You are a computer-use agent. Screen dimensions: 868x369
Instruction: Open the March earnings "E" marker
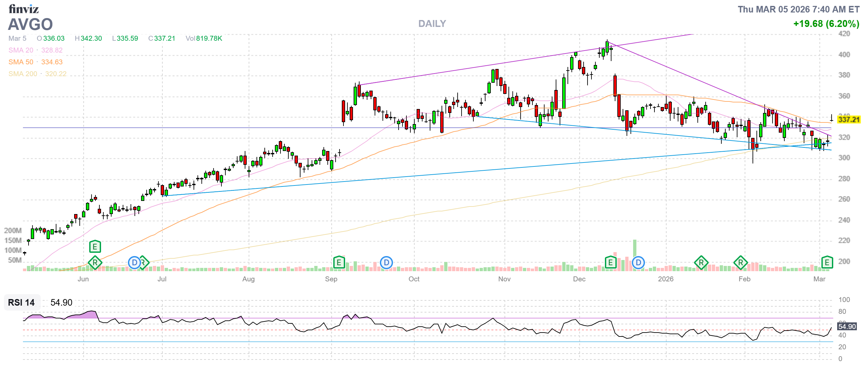(827, 262)
